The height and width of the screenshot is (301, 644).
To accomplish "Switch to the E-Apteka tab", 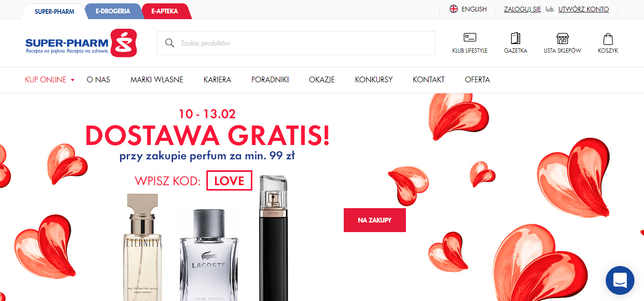I will tap(164, 11).
